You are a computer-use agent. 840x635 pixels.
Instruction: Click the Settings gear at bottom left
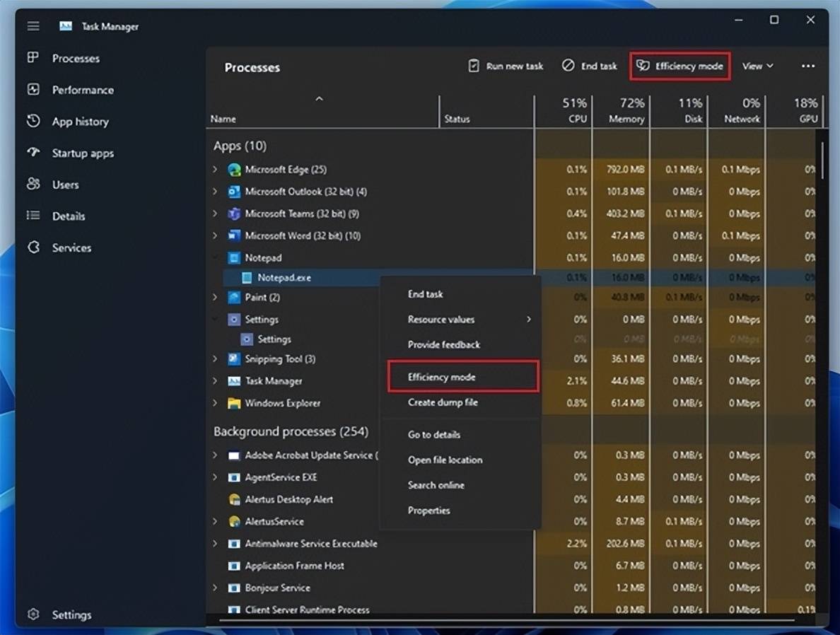pyautogui.click(x=33, y=614)
